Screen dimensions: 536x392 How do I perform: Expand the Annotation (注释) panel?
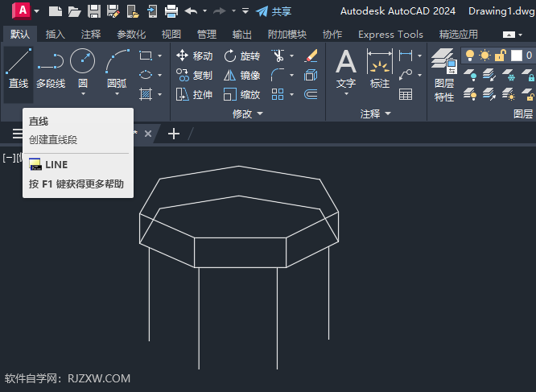point(375,113)
